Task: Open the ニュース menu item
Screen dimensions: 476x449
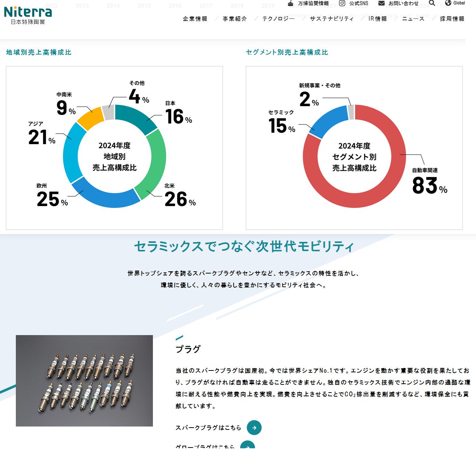Action: 413,19
